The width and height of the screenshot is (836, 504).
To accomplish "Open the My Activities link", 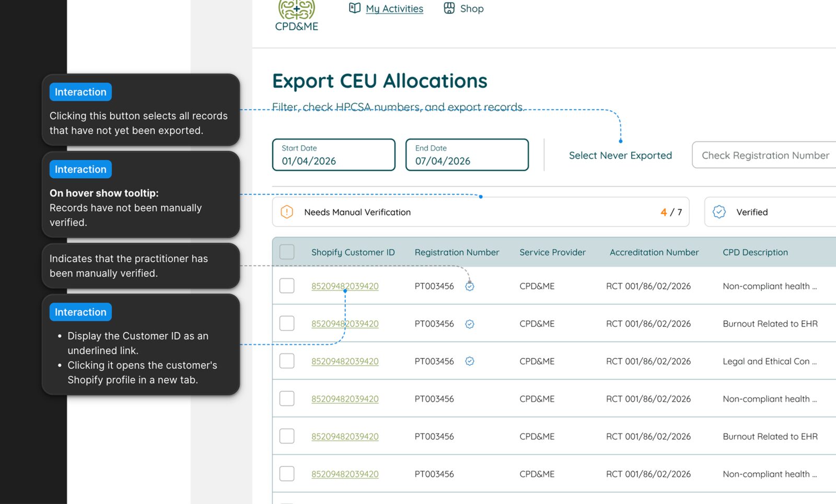I will (394, 9).
